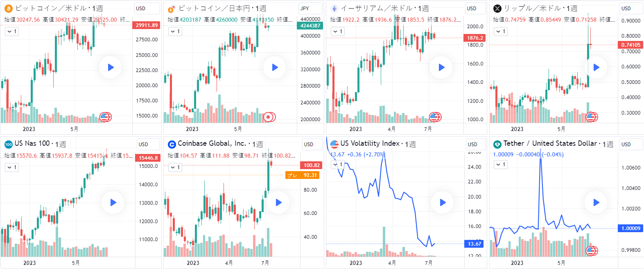Play the Bitcoin/JPY chart idea
The image size is (644, 269).
pos(275,68)
